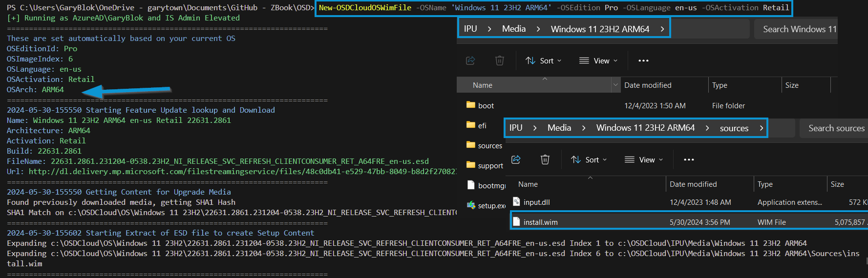
Task: Select the boot folder
Action: [x=486, y=105]
